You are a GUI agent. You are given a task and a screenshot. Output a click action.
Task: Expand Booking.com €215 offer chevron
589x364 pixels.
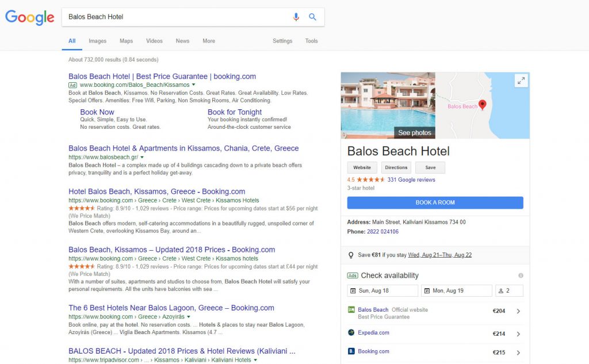coord(518,352)
